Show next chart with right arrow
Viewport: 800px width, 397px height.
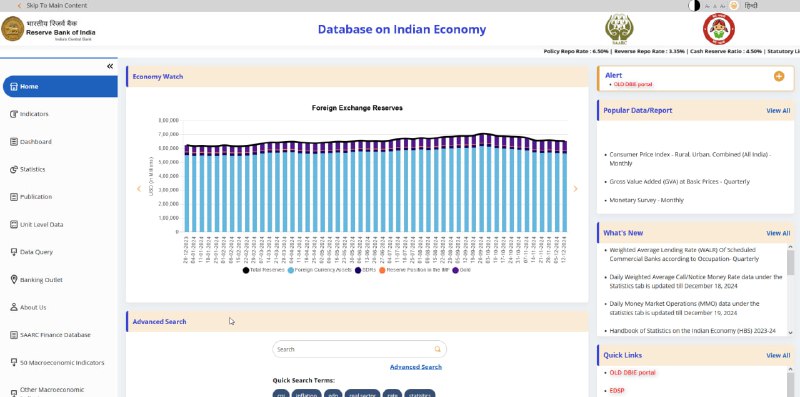(575, 189)
